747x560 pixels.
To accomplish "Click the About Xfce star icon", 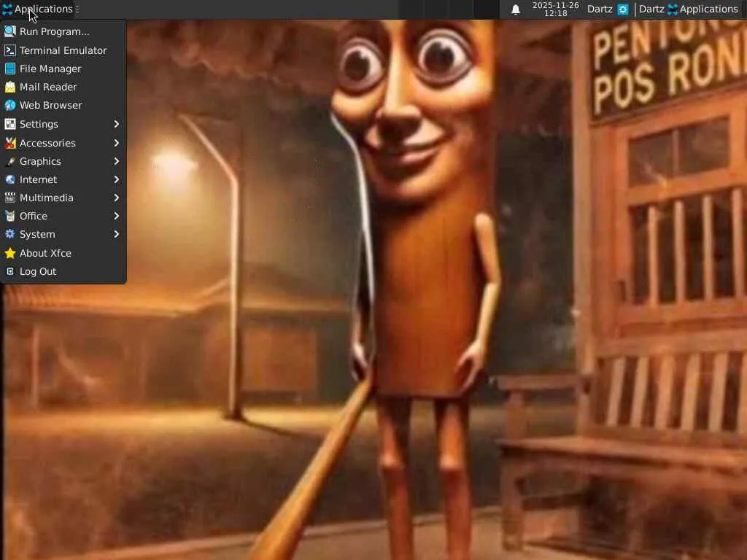I will tap(10, 253).
